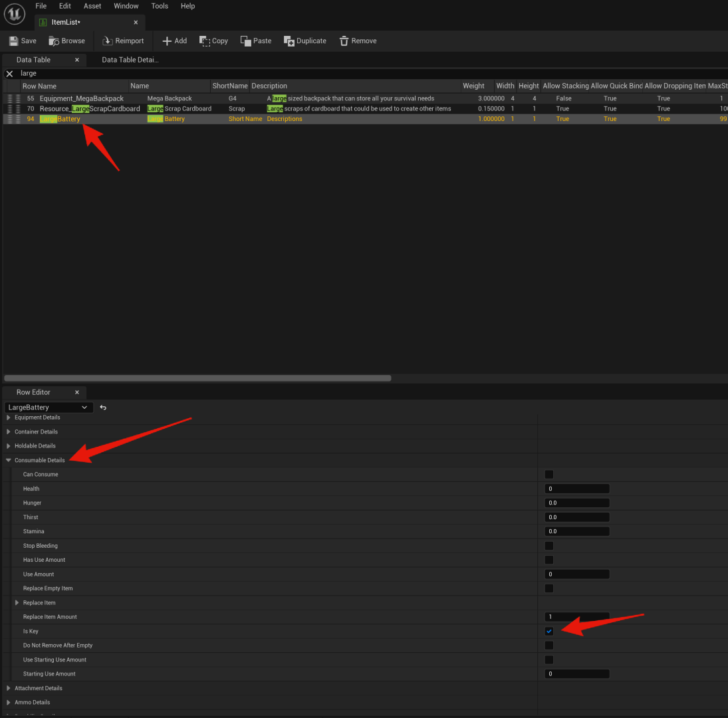Click the Health value input field
728x718 pixels.
pyautogui.click(x=576, y=489)
